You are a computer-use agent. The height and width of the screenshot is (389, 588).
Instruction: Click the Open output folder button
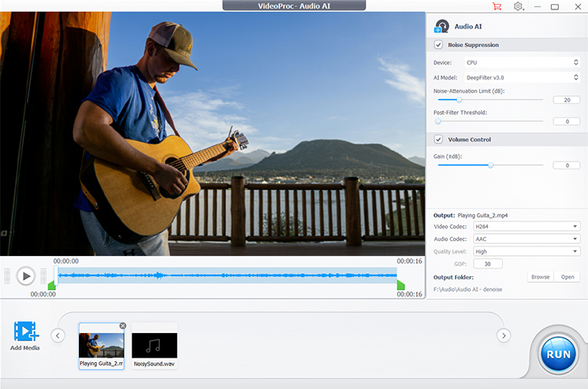pos(568,277)
